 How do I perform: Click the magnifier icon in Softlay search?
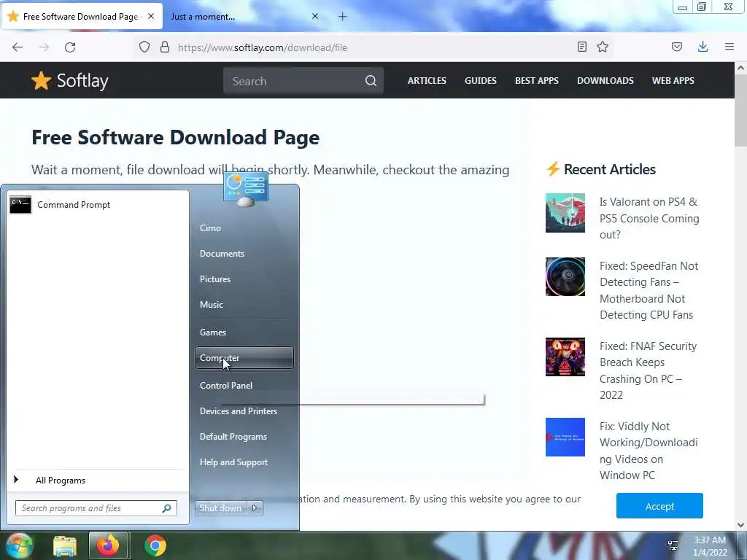(x=371, y=80)
